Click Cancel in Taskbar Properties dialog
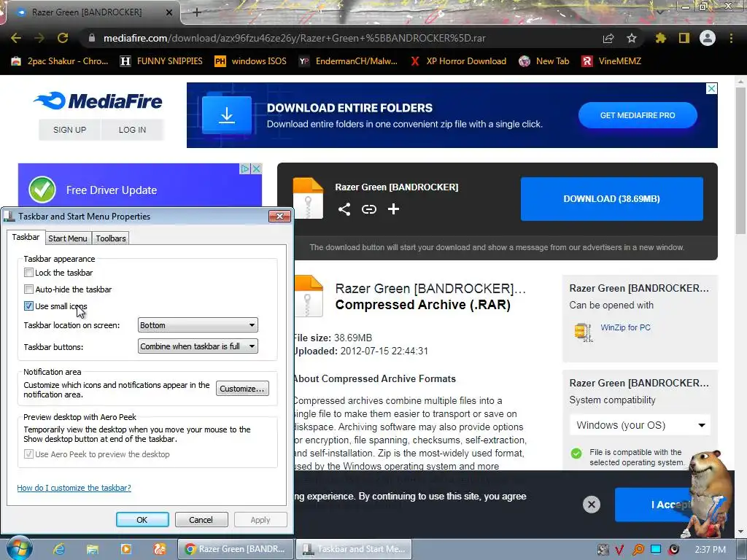The image size is (747, 560). click(x=201, y=519)
